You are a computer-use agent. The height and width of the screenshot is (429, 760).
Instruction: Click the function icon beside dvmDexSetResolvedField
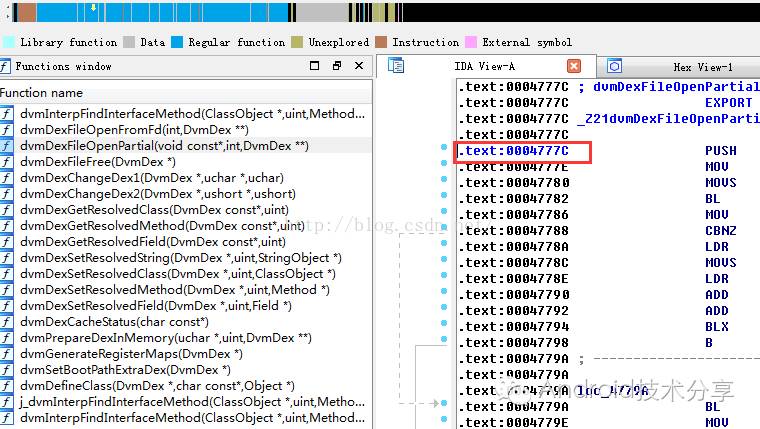pos(6,306)
